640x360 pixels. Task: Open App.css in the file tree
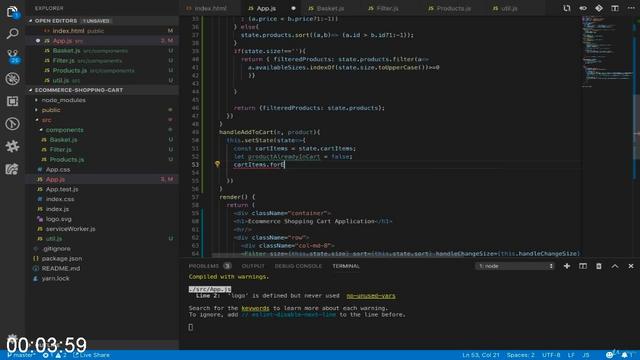tap(103, 169)
